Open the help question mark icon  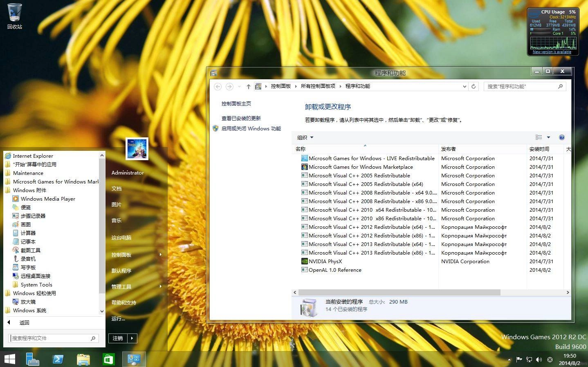[x=562, y=137]
